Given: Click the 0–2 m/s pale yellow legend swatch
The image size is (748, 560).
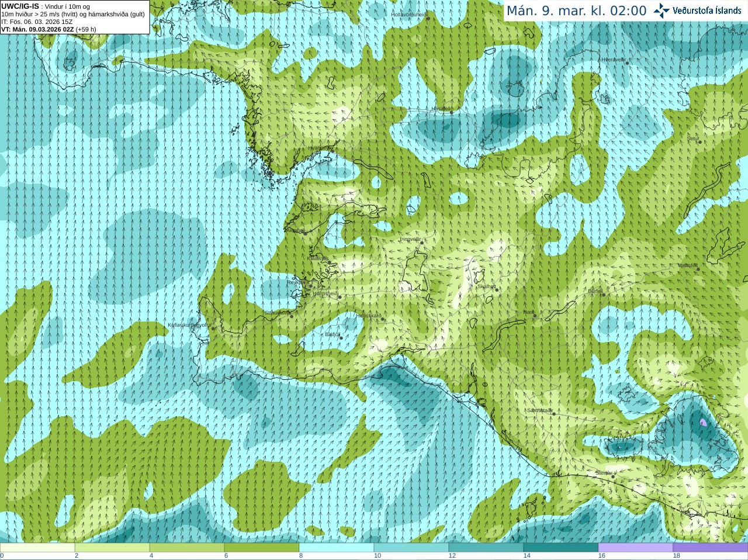Looking at the screenshot, I should [37, 548].
